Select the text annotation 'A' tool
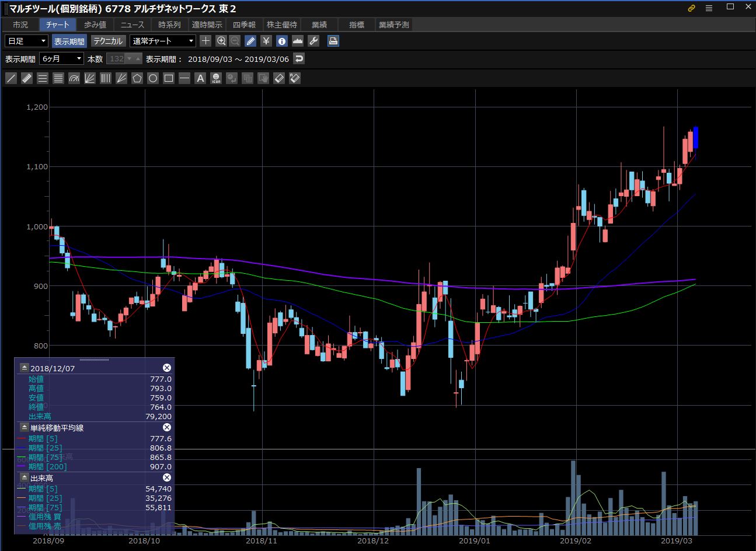Screen dimensions: 756x551 click(200, 78)
